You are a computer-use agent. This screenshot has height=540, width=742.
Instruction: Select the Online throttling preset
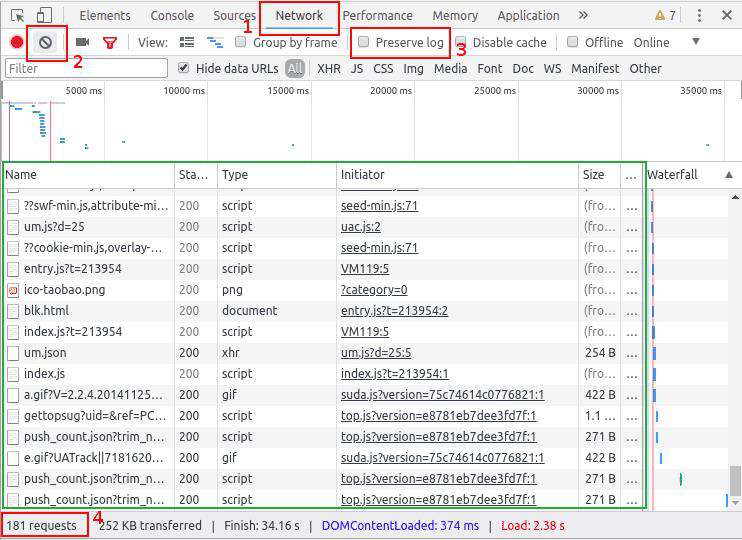tap(651, 43)
